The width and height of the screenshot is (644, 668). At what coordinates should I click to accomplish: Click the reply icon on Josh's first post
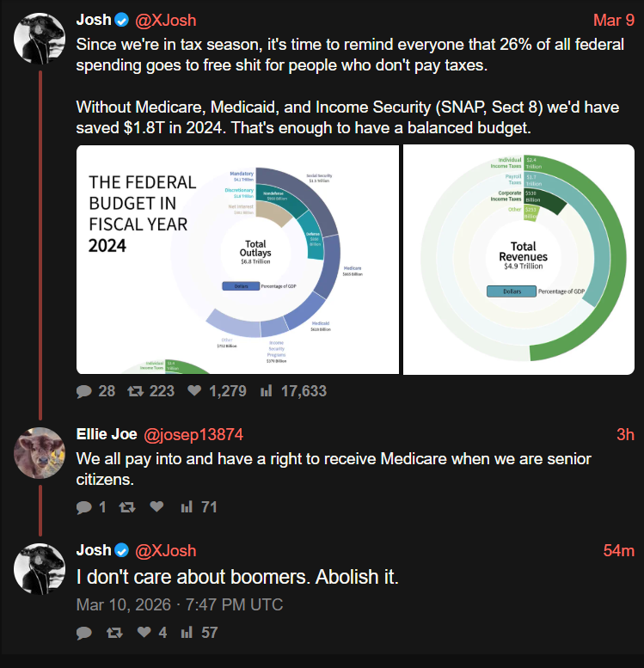point(83,391)
